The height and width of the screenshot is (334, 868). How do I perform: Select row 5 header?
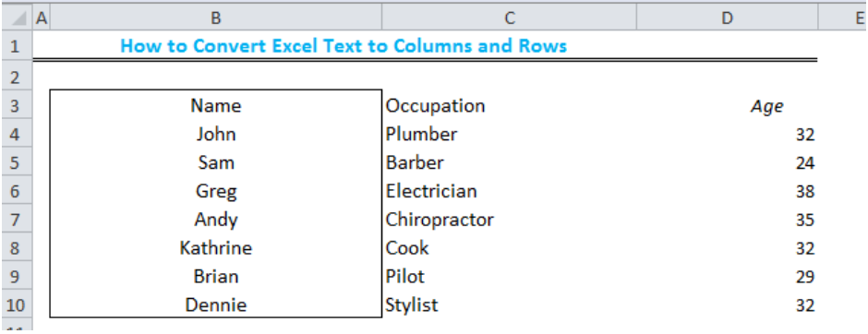[x=16, y=163]
